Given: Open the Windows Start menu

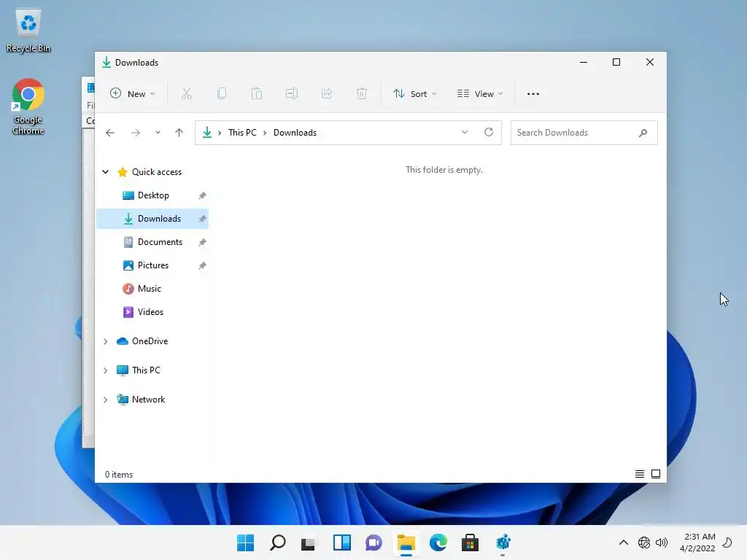Looking at the screenshot, I should (245, 542).
